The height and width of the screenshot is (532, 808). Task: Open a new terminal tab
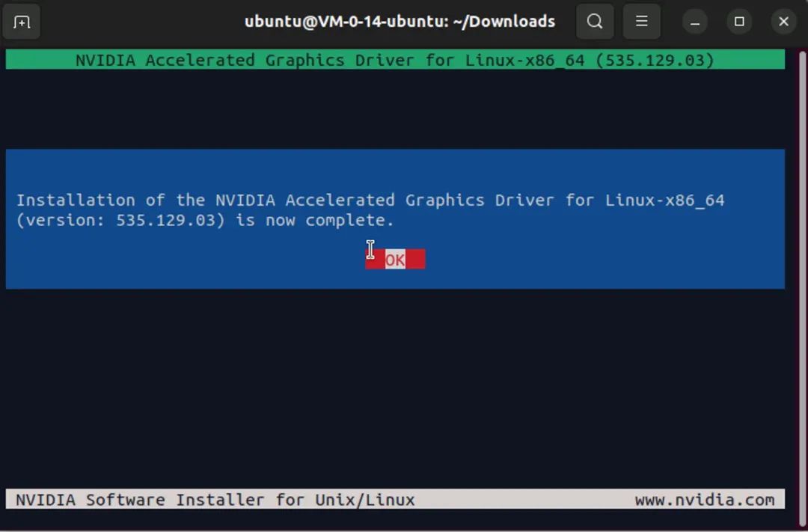[22, 22]
